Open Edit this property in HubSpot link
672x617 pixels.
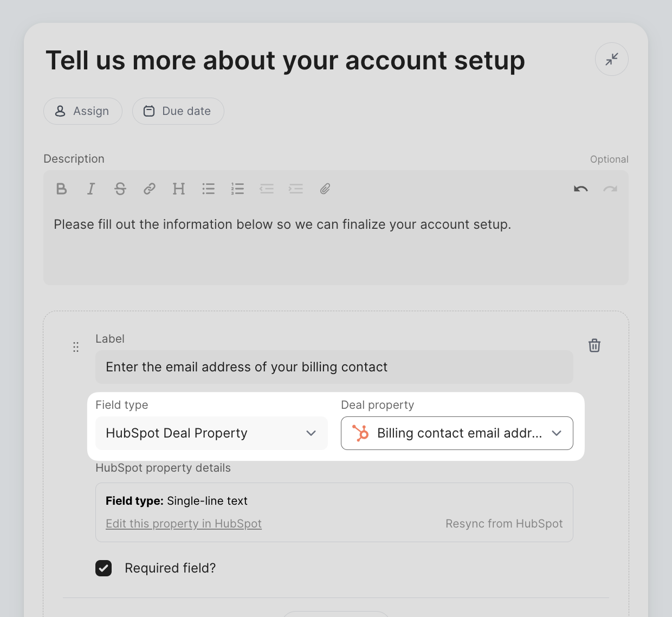pyautogui.click(x=184, y=524)
